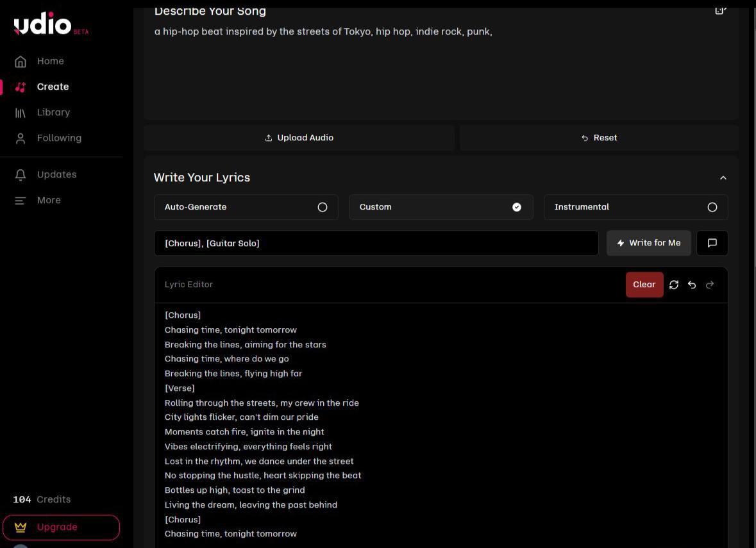Click the Upgrade button

61,527
